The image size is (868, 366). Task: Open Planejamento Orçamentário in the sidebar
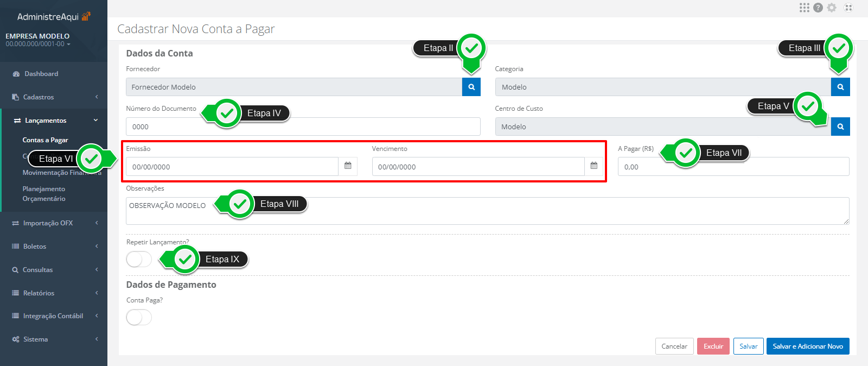tap(44, 194)
